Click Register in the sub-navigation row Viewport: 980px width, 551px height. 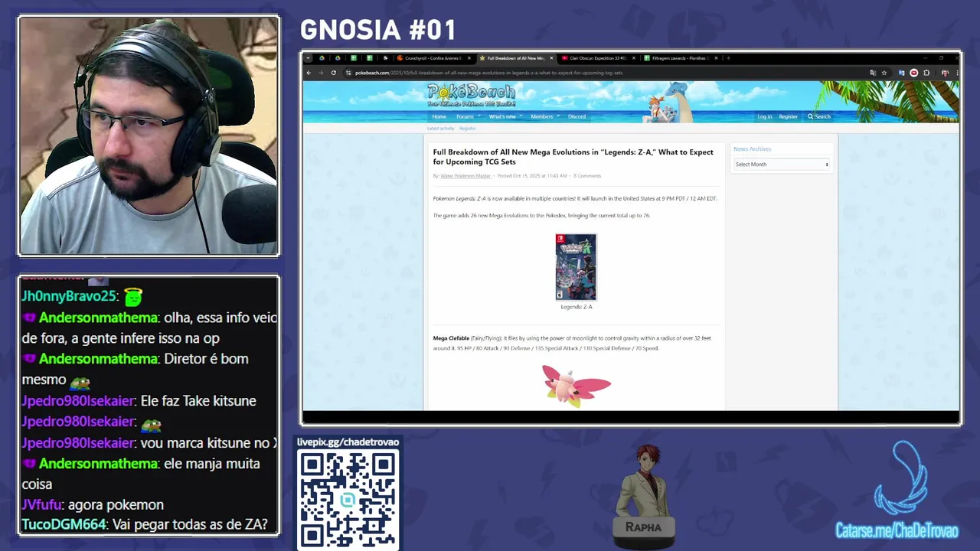[467, 129]
